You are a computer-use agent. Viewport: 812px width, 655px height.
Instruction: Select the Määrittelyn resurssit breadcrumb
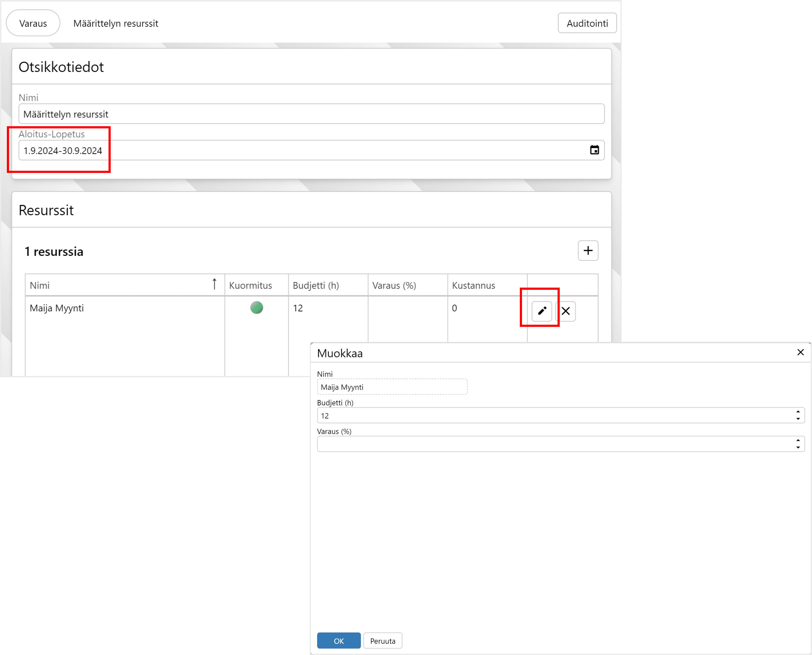click(x=115, y=23)
